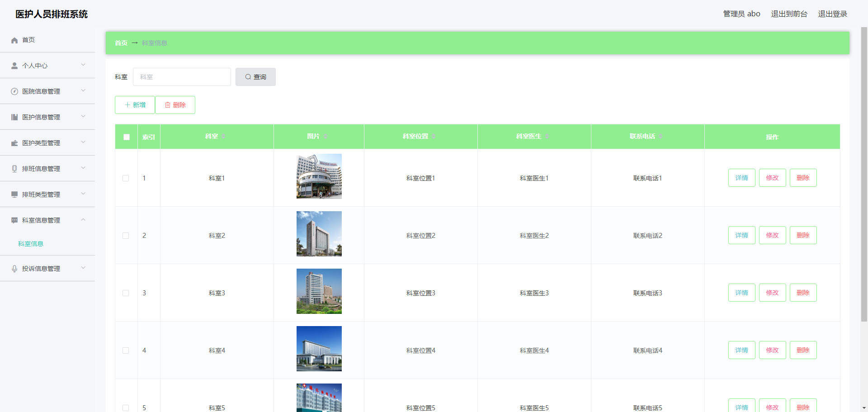
Task: Click the cell 科室医生3
Action: point(534,293)
